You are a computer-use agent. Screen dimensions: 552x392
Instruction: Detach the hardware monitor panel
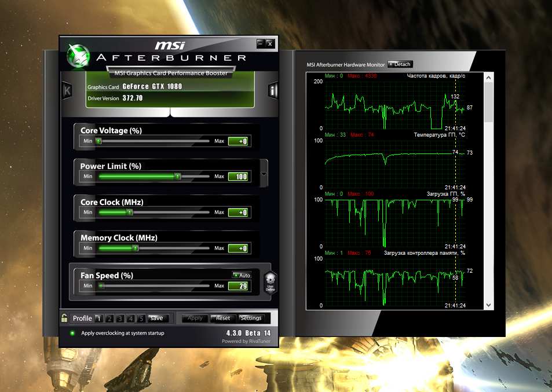[400, 64]
